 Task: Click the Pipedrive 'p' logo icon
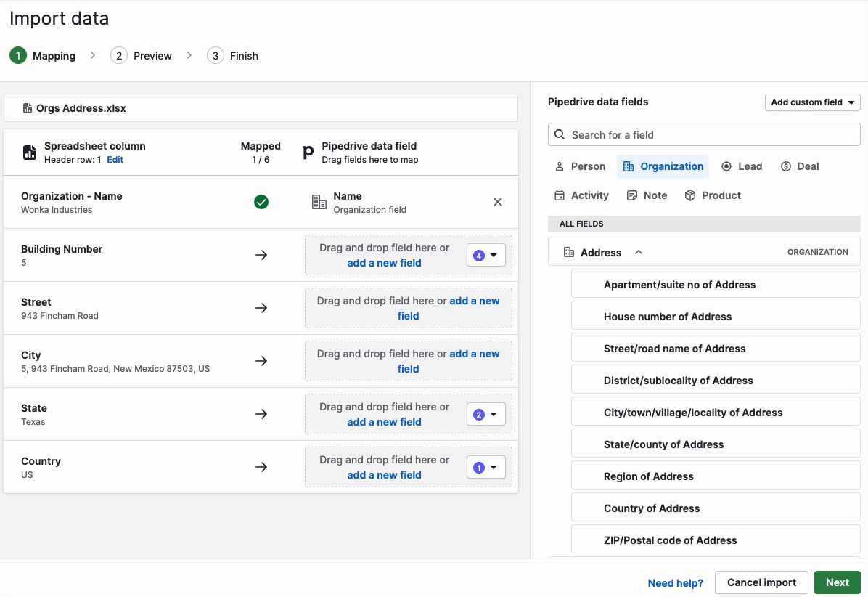click(308, 153)
